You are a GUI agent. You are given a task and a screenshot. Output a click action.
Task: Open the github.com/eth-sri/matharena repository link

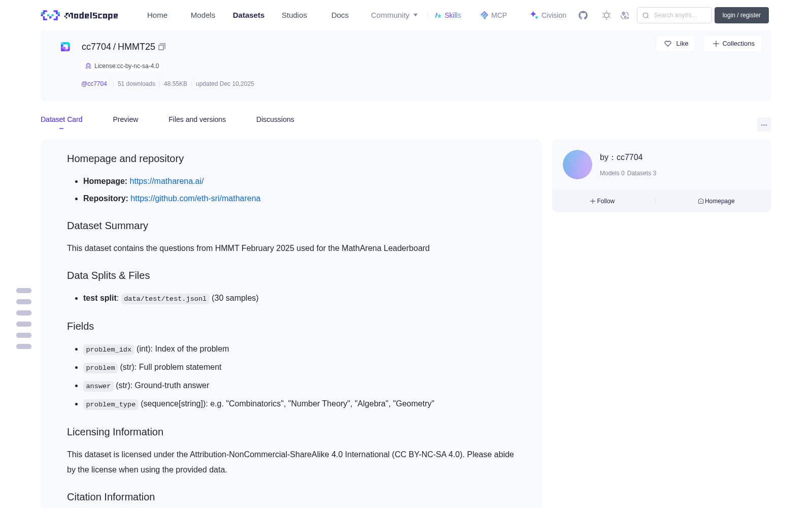(x=195, y=198)
